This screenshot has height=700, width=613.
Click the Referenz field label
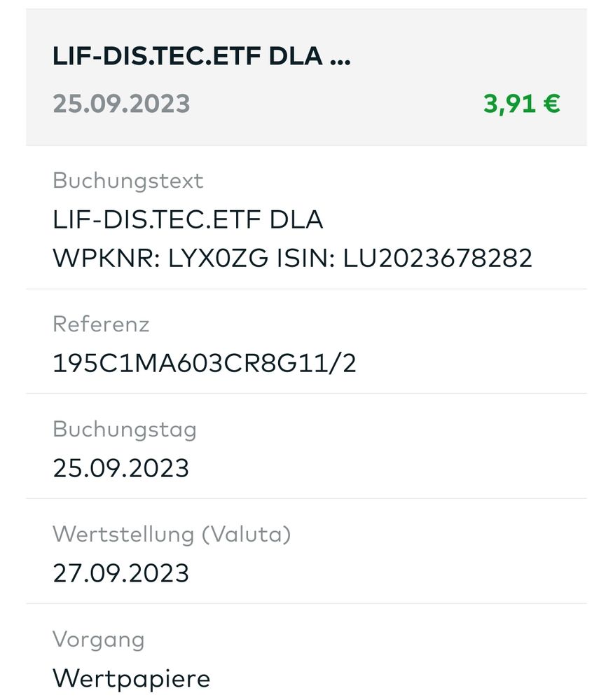(x=101, y=324)
